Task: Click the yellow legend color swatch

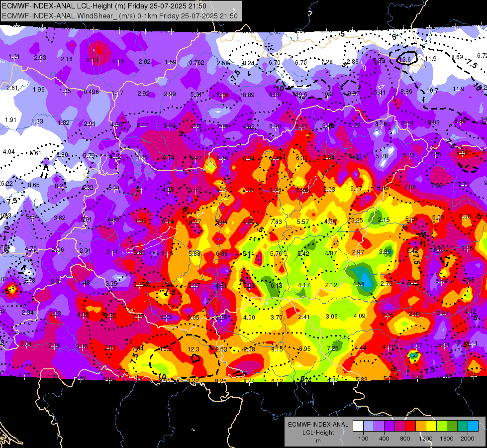Action: tap(431, 426)
